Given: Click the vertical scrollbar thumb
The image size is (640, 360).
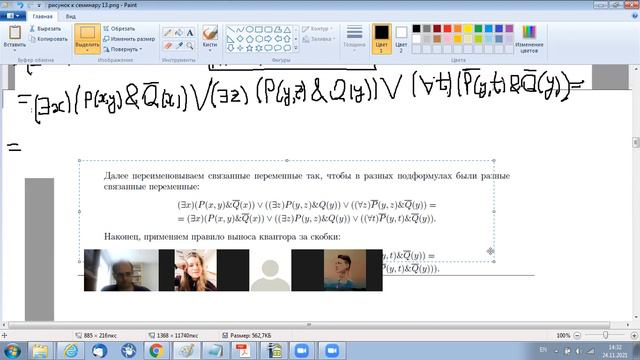Looking at the screenshot, I should pos(636,142).
